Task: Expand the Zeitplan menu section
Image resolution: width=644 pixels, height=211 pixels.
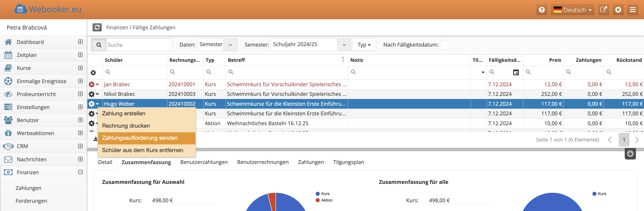Action: coord(80,55)
